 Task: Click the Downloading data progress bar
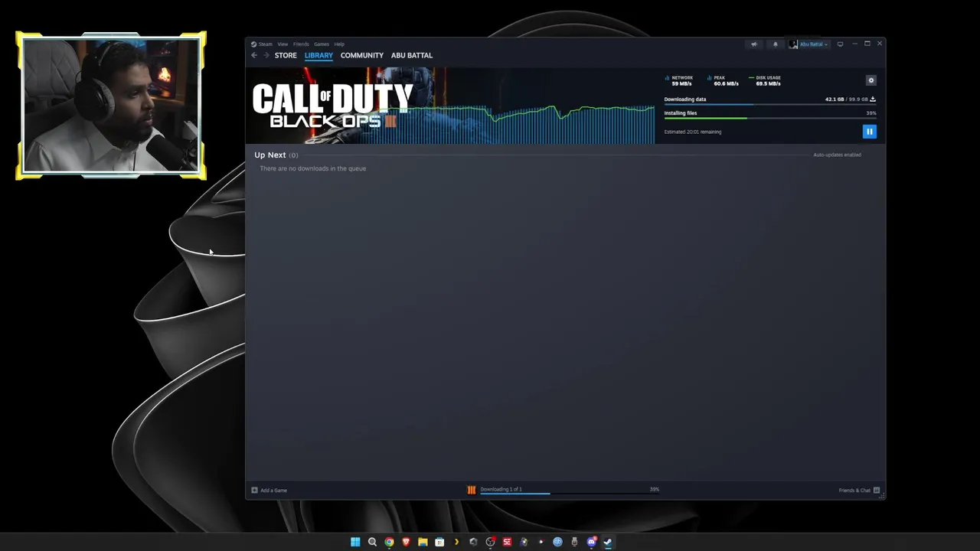(x=770, y=104)
